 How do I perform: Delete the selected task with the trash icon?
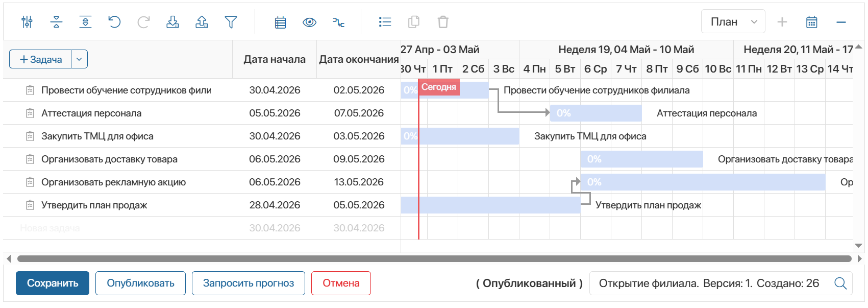tap(443, 22)
